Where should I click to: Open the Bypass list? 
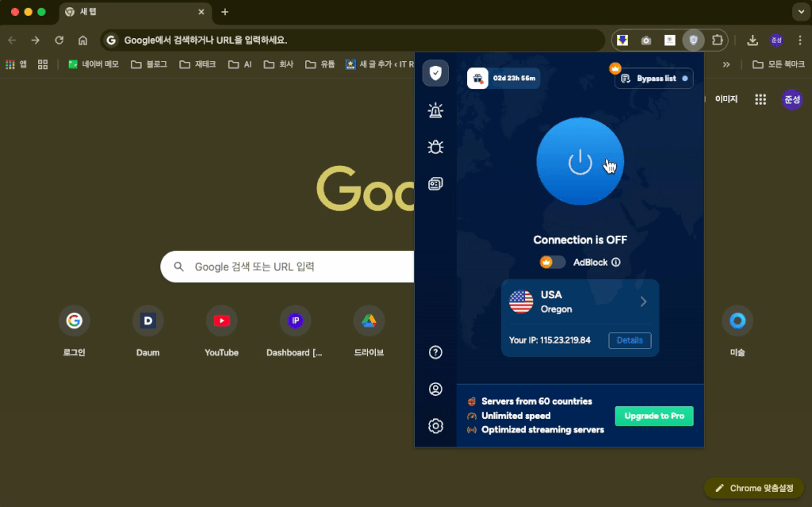pos(654,79)
